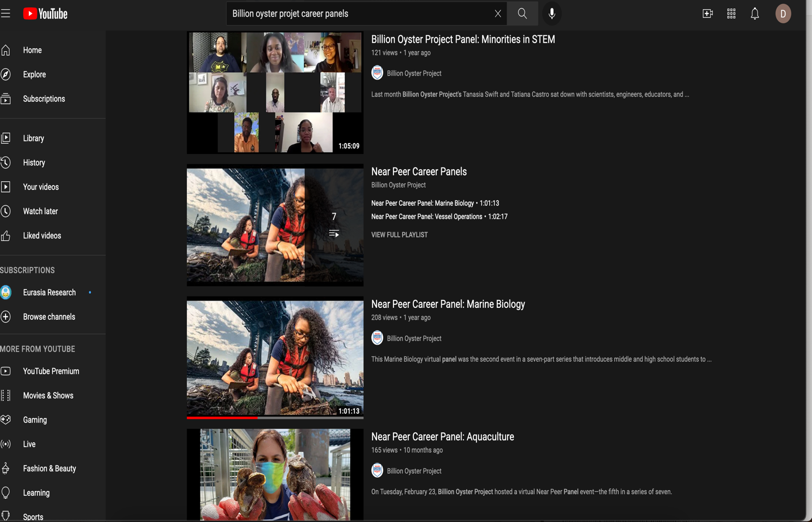This screenshot has height=522, width=812.
Task: Open the History menu label
Action: (x=34, y=163)
